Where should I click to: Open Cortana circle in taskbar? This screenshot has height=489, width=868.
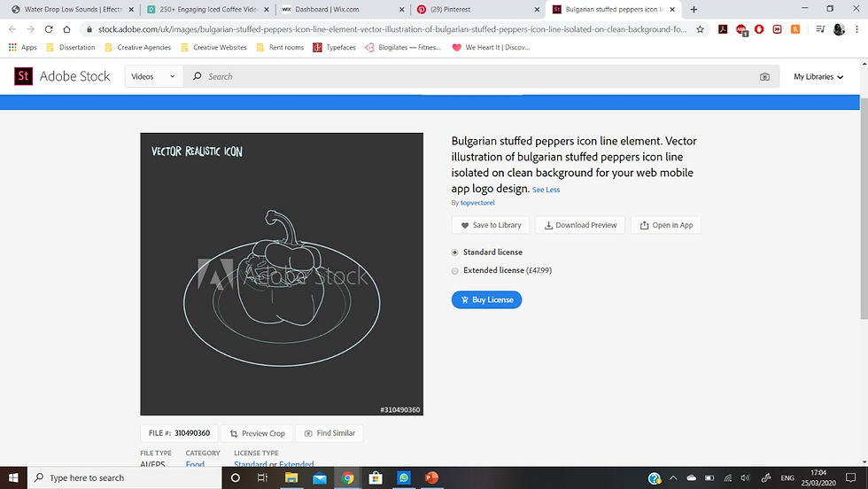[x=236, y=477]
